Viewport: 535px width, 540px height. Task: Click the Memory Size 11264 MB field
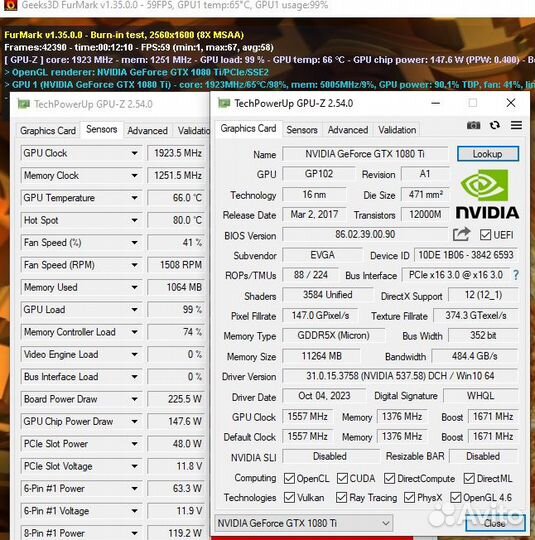pyautogui.click(x=321, y=356)
